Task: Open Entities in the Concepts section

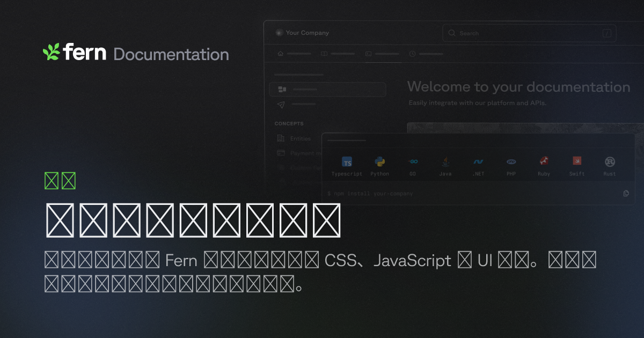Action: (301, 138)
